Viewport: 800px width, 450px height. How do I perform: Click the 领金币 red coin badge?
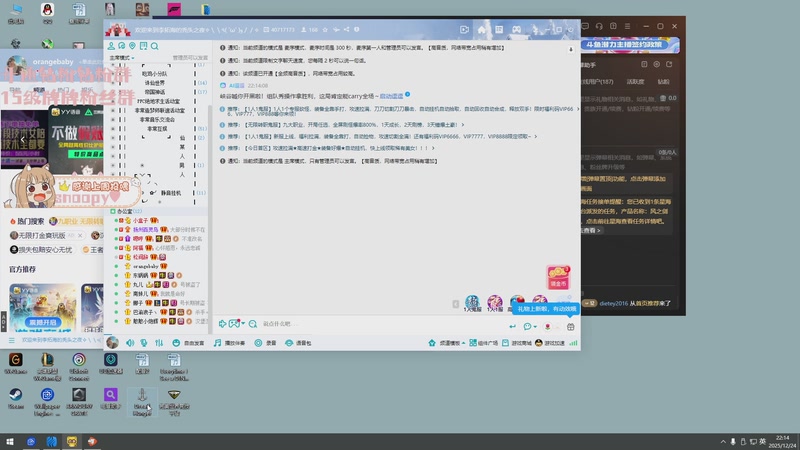tap(558, 277)
